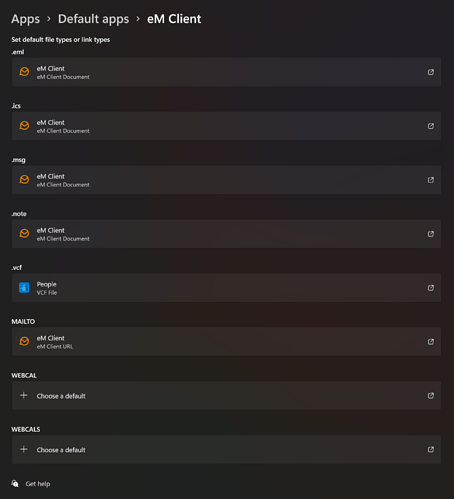Click the eM Client URL MAILTO entry
The height and width of the screenshot is (499, 454).
pyautogui.click(x=226, y=342)
